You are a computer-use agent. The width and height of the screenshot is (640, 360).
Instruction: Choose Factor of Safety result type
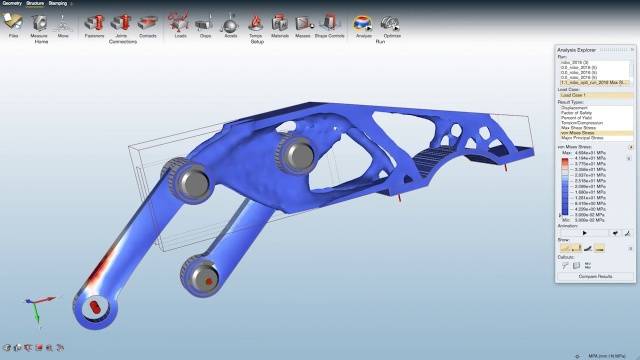tap(576, 113)
